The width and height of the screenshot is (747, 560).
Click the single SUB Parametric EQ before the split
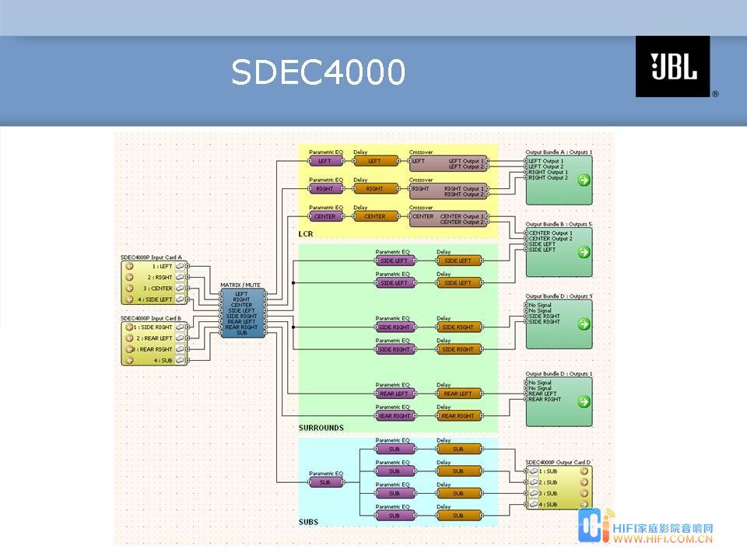point(325,482)
